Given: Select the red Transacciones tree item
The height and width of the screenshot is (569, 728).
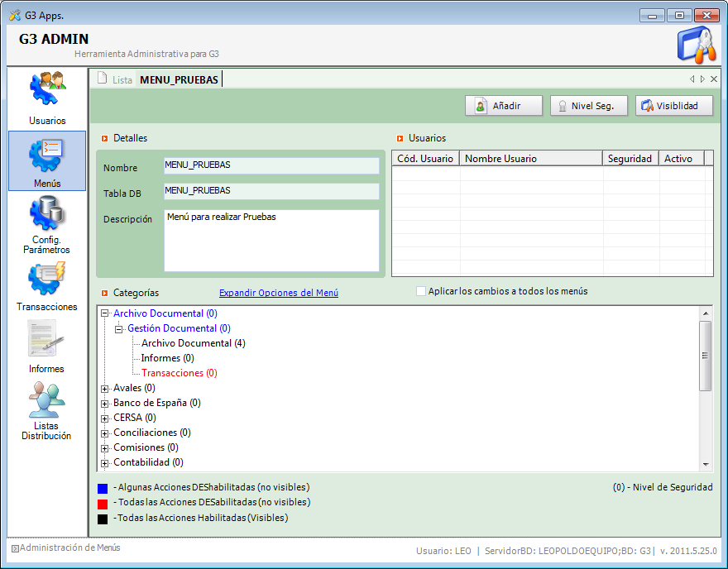Looking at the screenshot, I should tap(179, 373).
